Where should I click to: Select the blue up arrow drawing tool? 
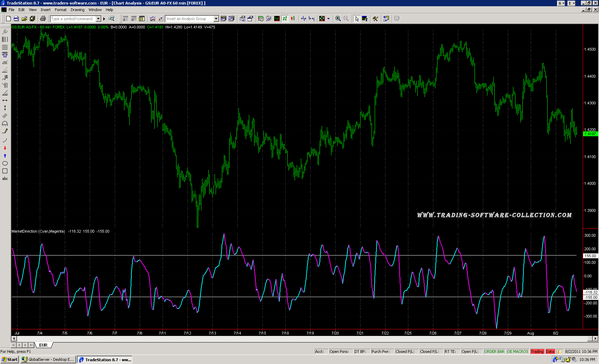click(x=5, y=156)
